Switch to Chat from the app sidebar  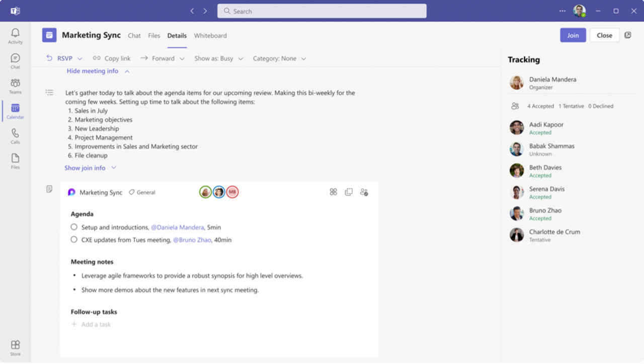coord(15,60)
